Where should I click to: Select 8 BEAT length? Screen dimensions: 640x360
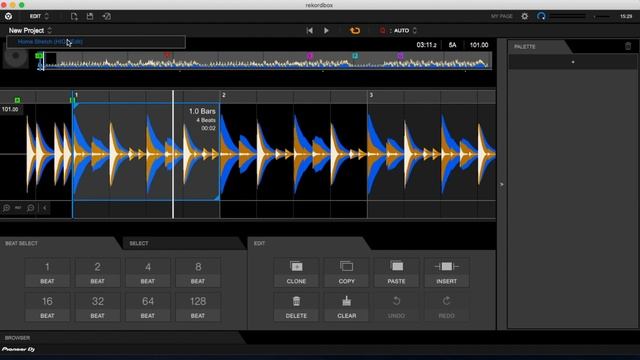pyautogui.click(x=198, y=272)
